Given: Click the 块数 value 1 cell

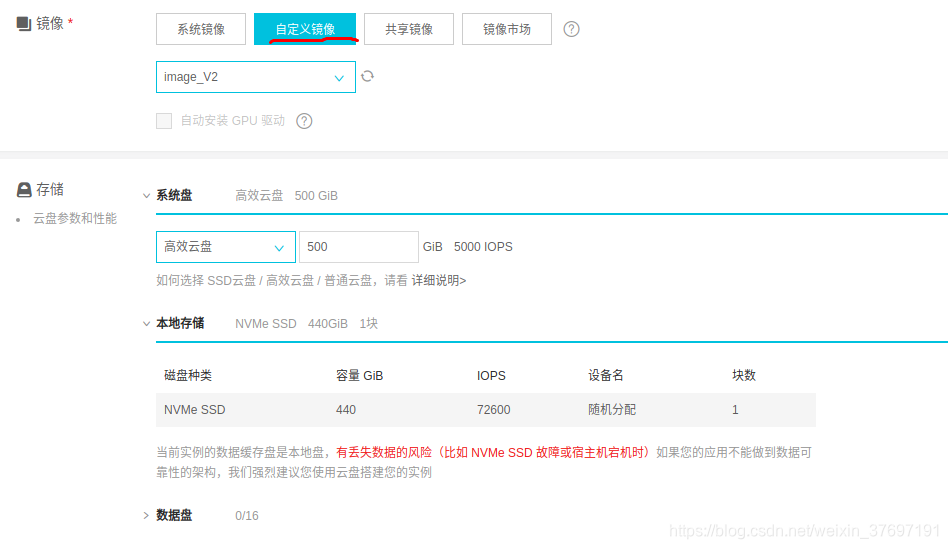Looking at the screenshot, I should tap(735, 410).
